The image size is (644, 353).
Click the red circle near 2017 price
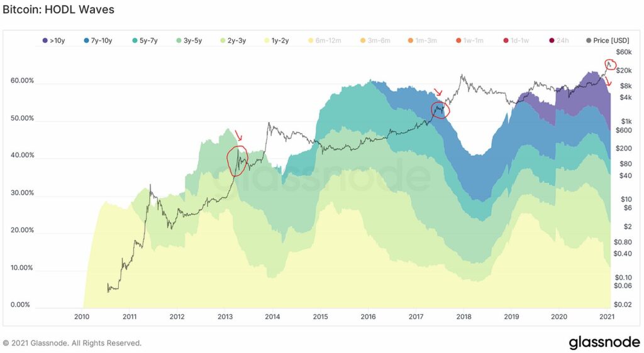(440, 110)
